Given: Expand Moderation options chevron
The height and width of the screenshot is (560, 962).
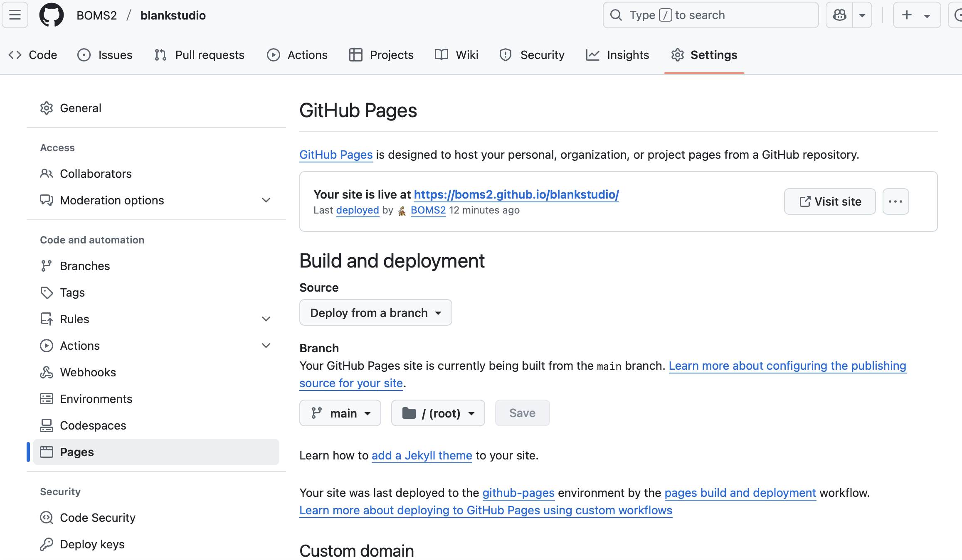Looking at the screenshot, I should [266, 200].
